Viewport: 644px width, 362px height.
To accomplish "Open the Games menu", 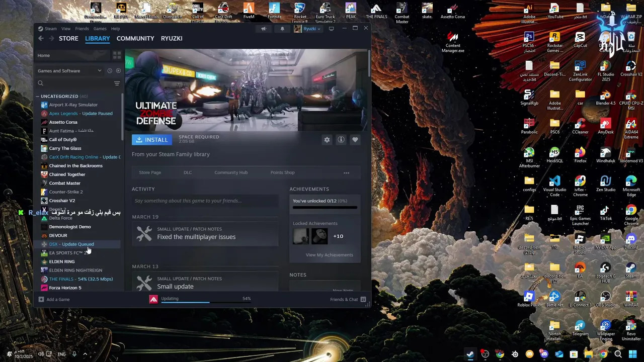I will pos(100,29).
